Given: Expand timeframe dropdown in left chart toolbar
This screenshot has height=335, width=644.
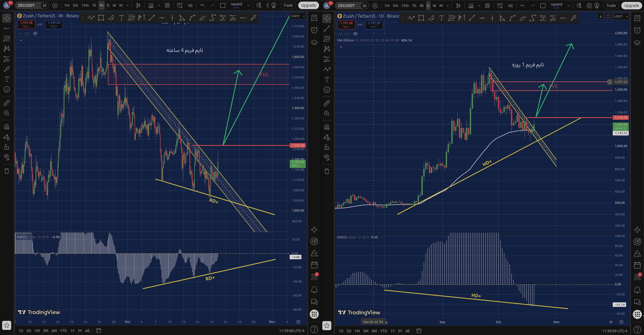Looking at the screenshot, I should pyautogui.click(x=127, y=5).
